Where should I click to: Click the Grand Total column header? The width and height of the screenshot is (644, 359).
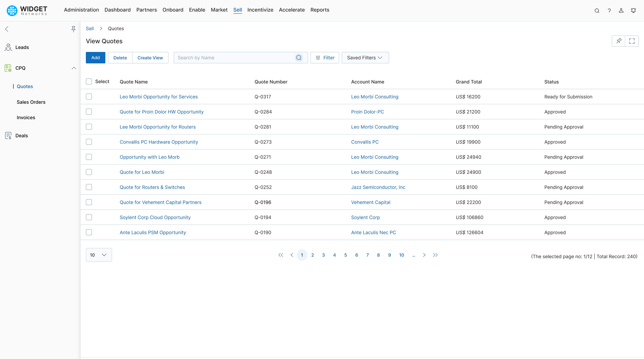469,82
